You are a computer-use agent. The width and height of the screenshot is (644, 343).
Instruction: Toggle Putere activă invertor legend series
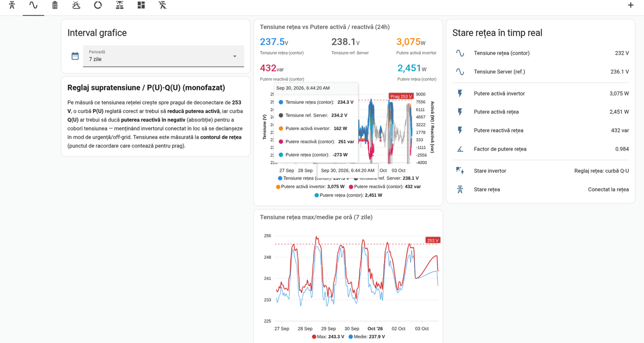[x=310, y=186]
